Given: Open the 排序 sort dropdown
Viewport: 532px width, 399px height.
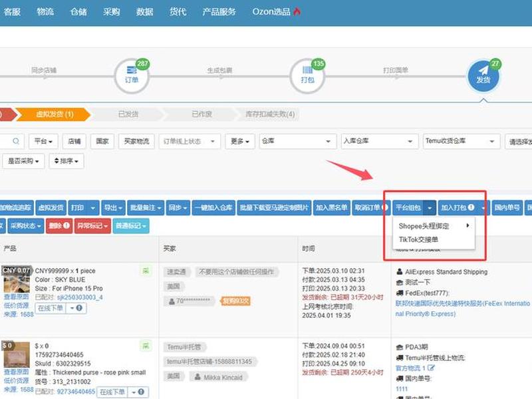Looking at the screenshot, I should click(x=66, y=161).
